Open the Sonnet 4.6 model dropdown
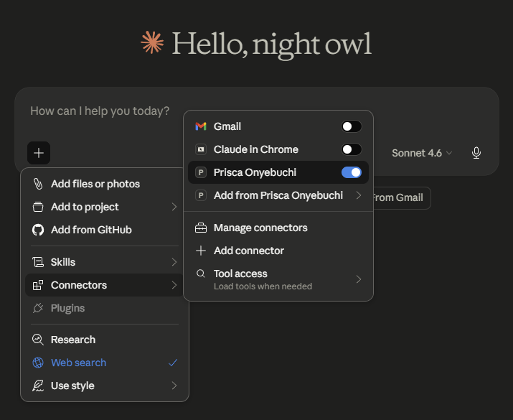Image resolution: width=513 pixels, height=420 pixels. pyautogui.click(x=422, y=153)
